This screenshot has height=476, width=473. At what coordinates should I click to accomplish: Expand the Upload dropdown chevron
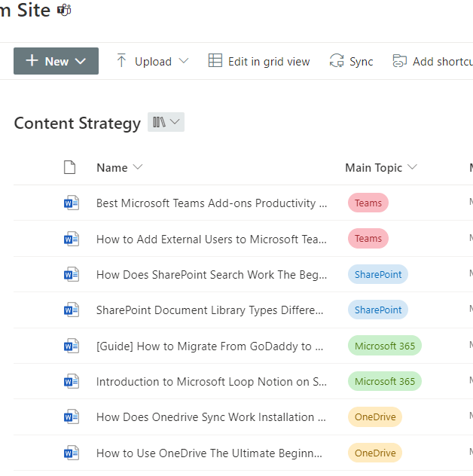click(183, 61)
